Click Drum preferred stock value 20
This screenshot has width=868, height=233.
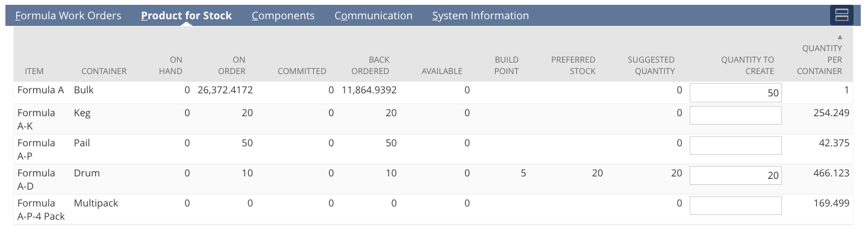tap(597, 173)
